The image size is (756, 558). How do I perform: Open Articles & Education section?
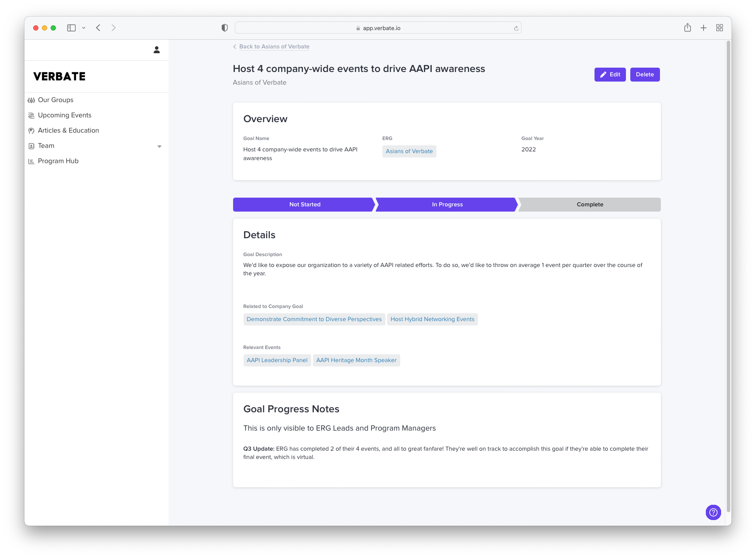pos(68,130)
